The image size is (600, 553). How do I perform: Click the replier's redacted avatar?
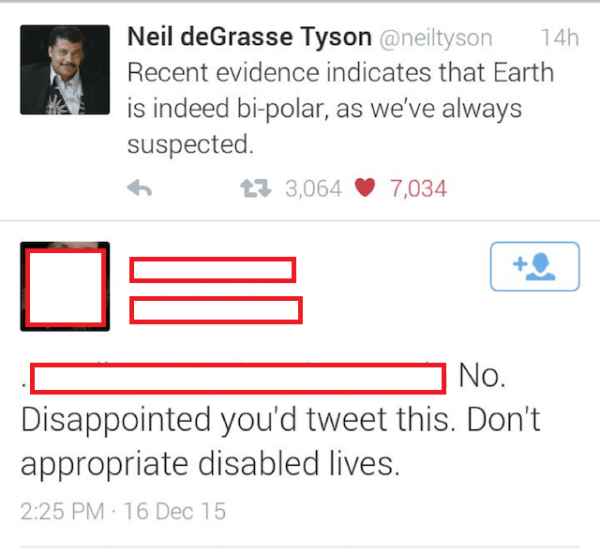tap(65, 288)
